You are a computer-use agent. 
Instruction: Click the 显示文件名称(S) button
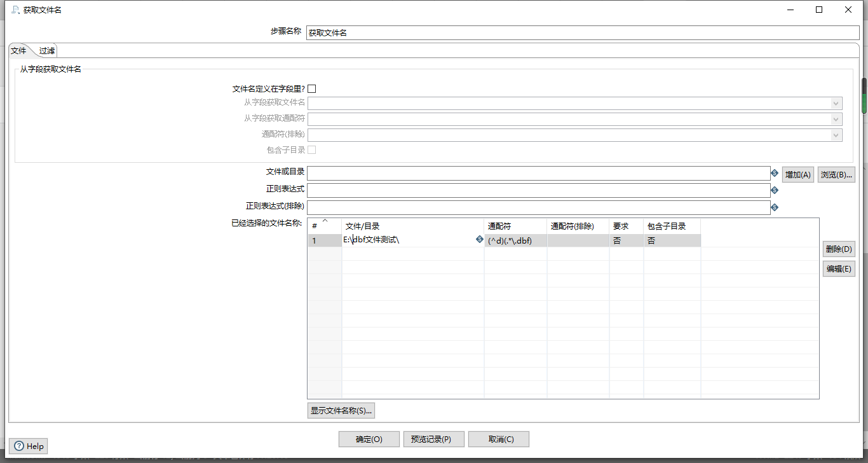pos(341,410)
